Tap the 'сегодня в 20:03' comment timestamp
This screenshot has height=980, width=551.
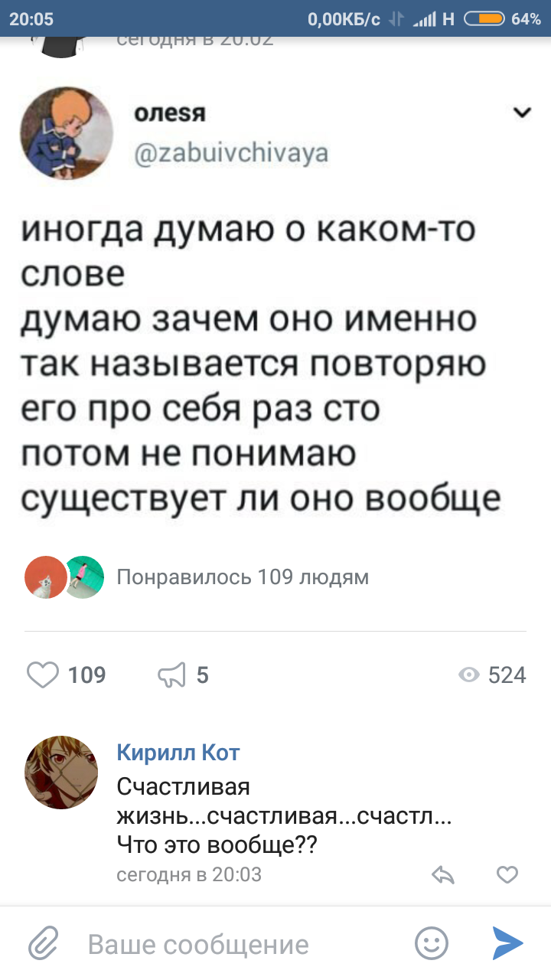click(188, 874)
